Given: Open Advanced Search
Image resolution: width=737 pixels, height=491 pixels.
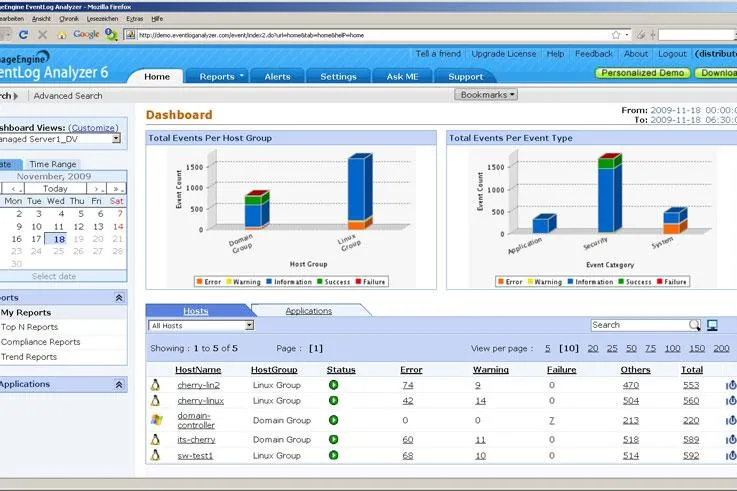Looking at the screenshot, I should pos(68,95).
